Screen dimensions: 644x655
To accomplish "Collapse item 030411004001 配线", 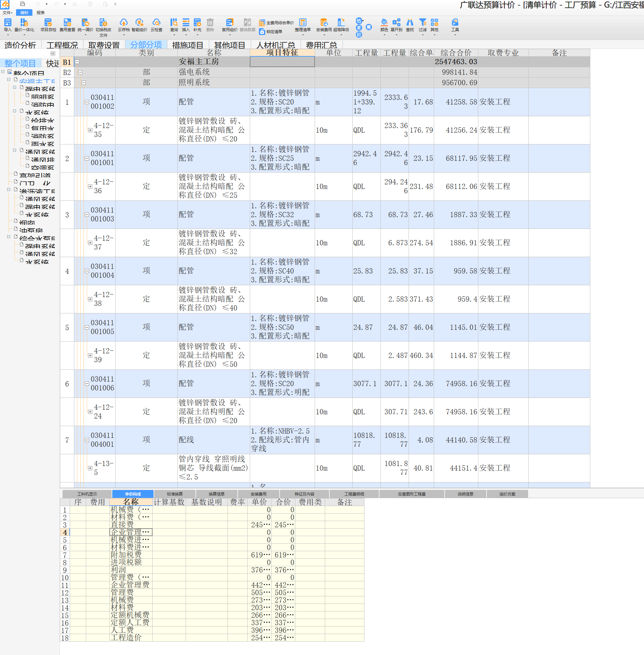I will click(87, 440).
